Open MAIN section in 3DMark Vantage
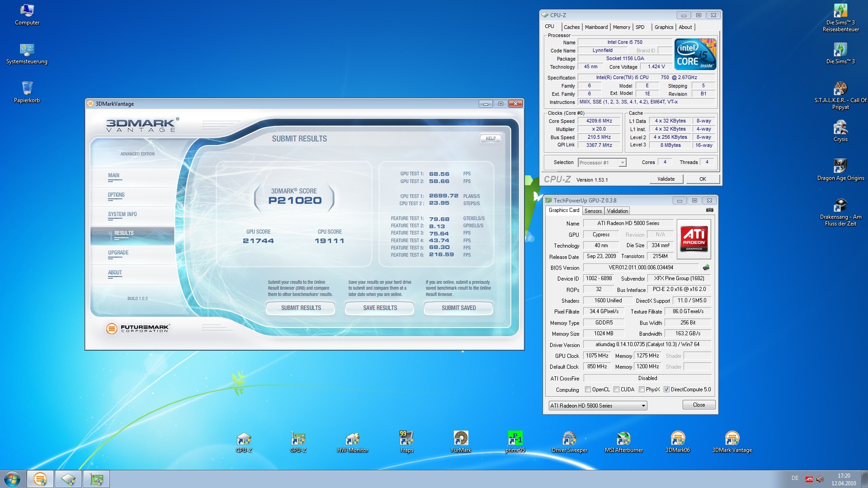The width and height of the screenshot is (868, 488). pyautogui.click(x=132, y=177)
